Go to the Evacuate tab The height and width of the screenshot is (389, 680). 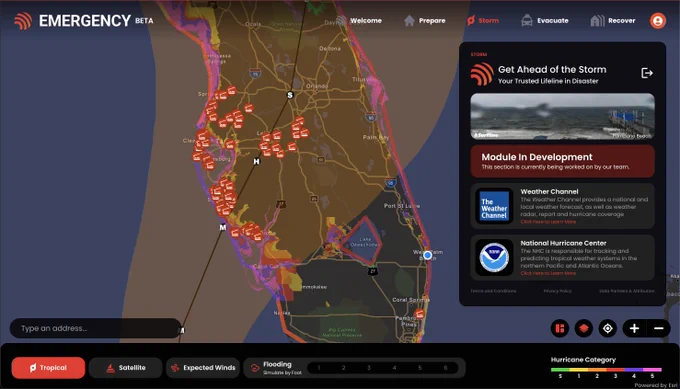(545, 20)
